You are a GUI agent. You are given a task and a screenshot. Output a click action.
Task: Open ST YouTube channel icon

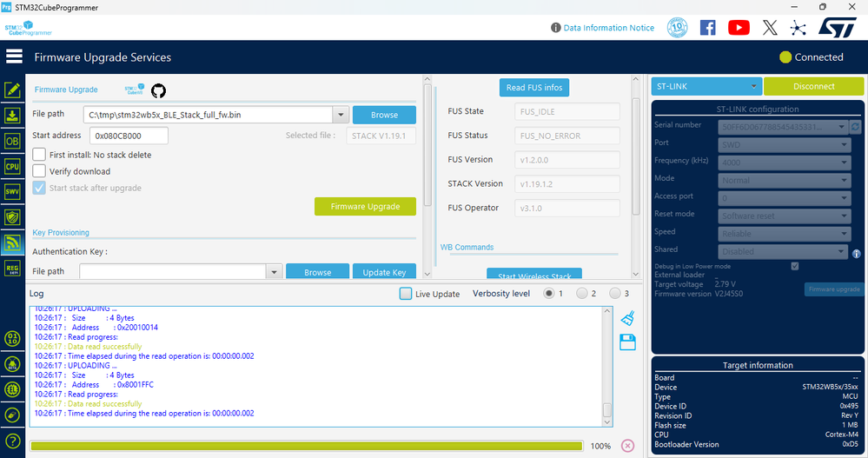(739, 28)
